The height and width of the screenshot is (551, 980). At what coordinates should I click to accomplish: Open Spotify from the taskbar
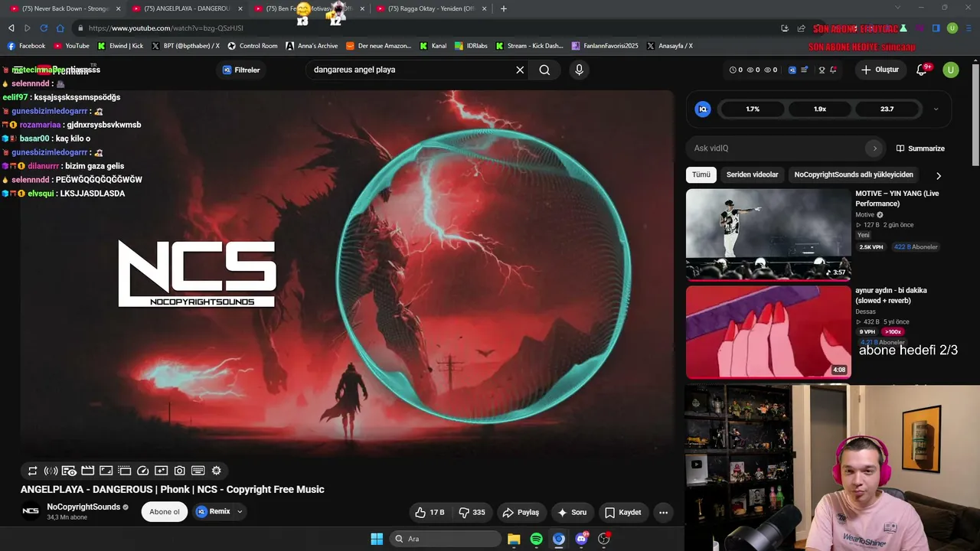[x=536, y=539]
